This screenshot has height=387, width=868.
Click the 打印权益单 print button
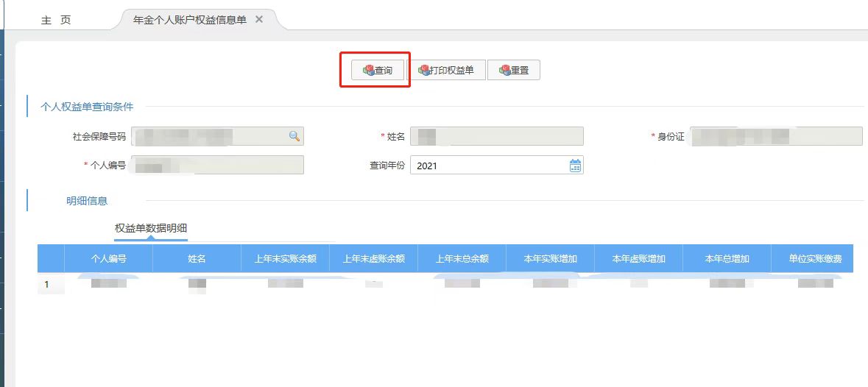pyautogui.click(x=446, y=71)
